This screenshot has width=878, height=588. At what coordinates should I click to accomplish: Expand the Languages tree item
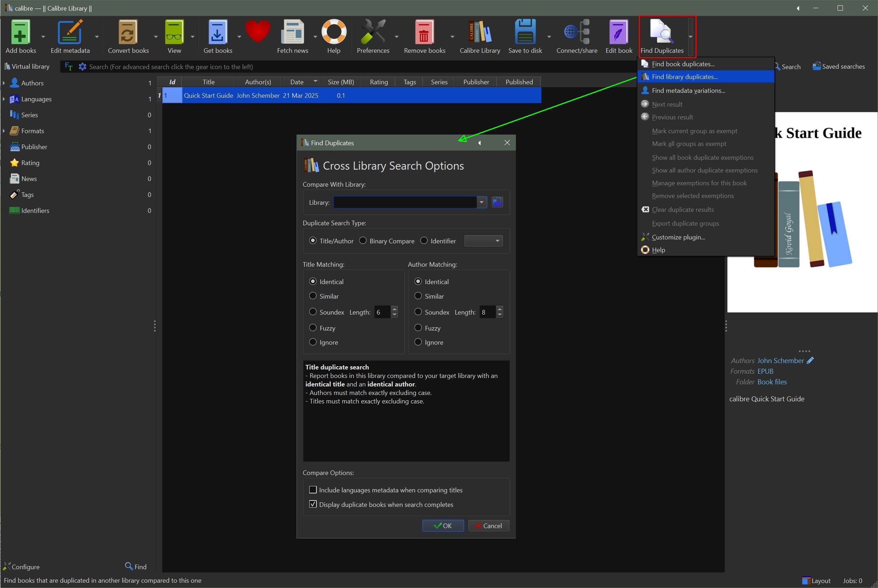pos(4,99)
